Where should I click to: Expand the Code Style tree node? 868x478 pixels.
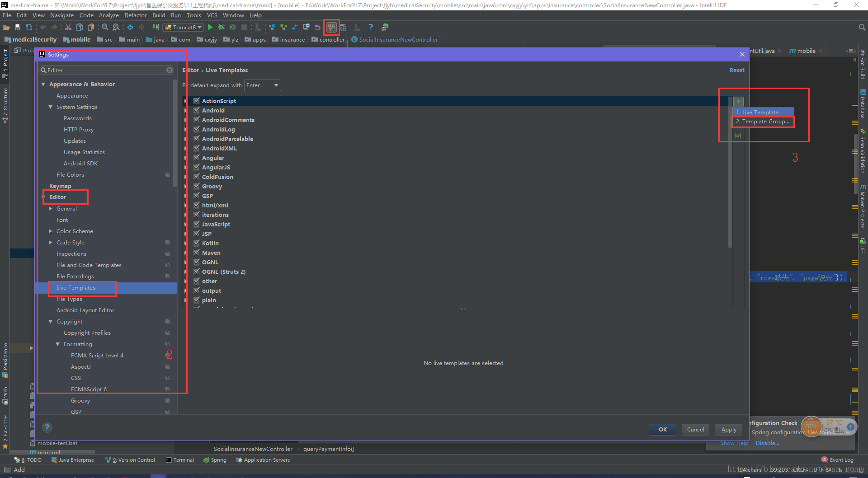(51, 243)
